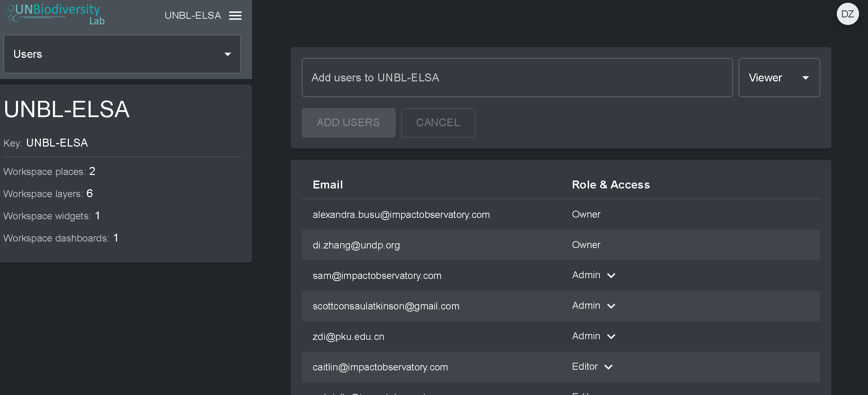
Task: Click the UNBL-ELSA workspace name in header
Action: click(192, 16)
